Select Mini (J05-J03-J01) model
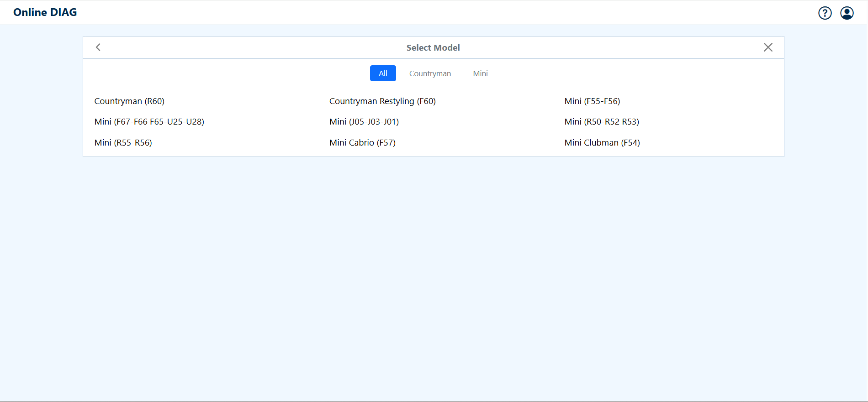Screen dimensions: 868x402 point(364,122)
